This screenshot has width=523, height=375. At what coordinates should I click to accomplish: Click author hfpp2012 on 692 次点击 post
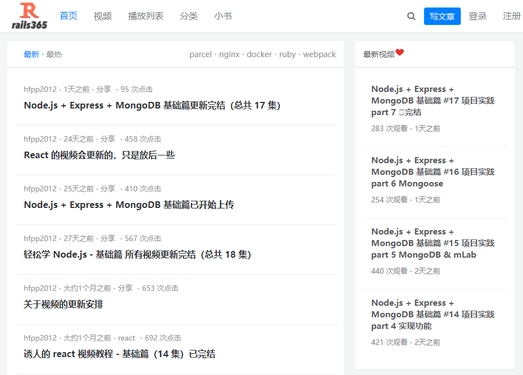point(40,338)
